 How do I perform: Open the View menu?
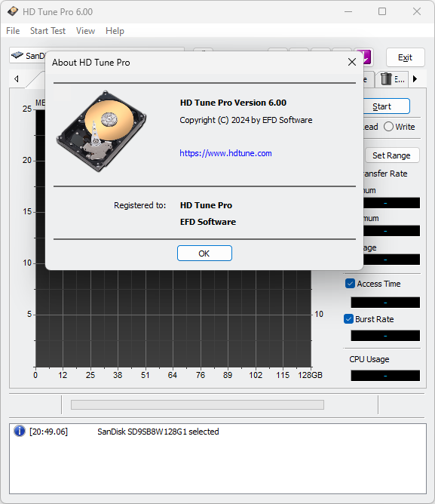click(85, 31)
